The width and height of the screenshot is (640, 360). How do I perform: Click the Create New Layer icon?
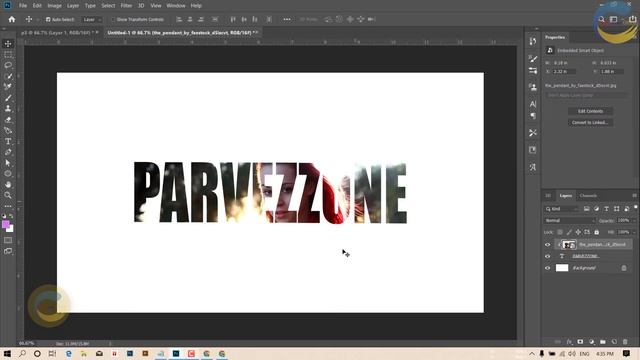pyautogui.click(x=614, y=342)
